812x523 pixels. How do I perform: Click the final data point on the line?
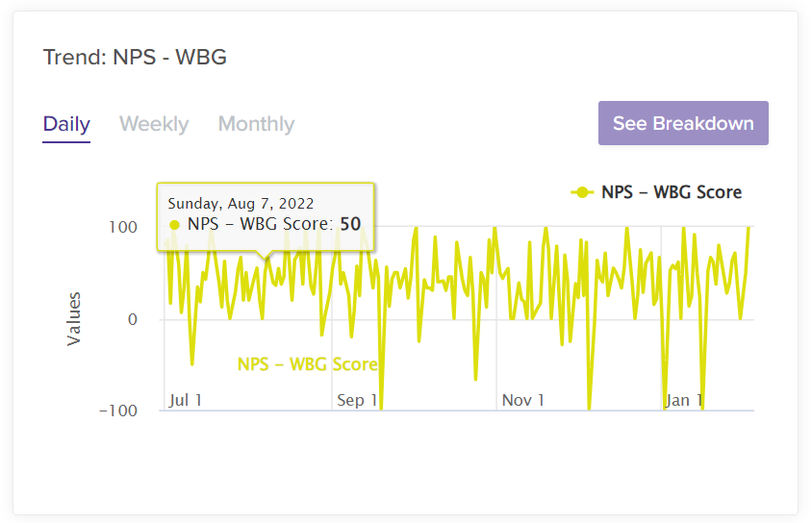coord(749,228)
